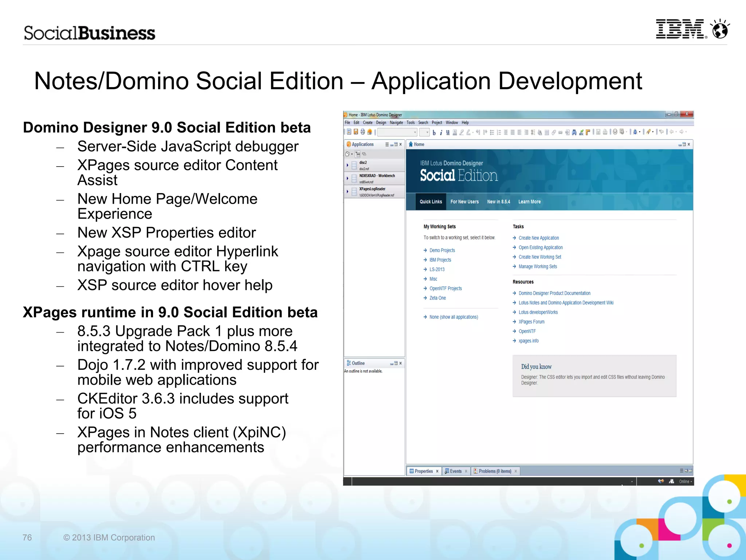This screenshot has height=560, width=746.
Task: Toggle underline text formatting
Action: click(x=448, y=132)
